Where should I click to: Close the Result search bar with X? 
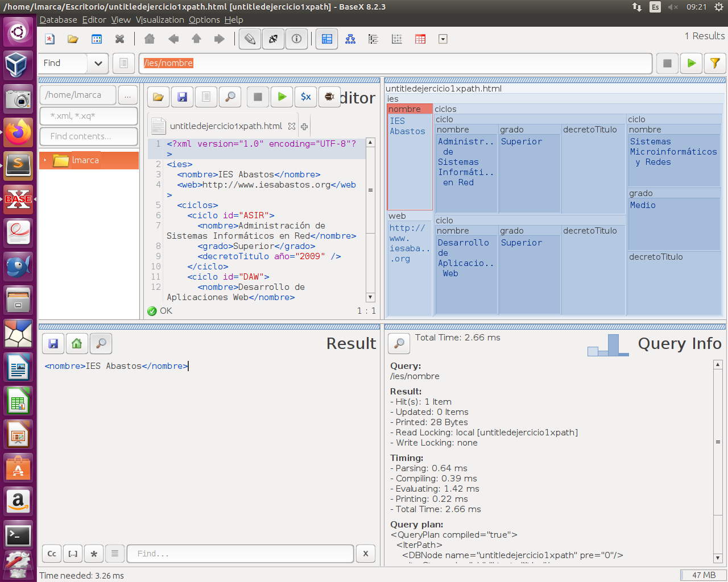tap(365, 554)
